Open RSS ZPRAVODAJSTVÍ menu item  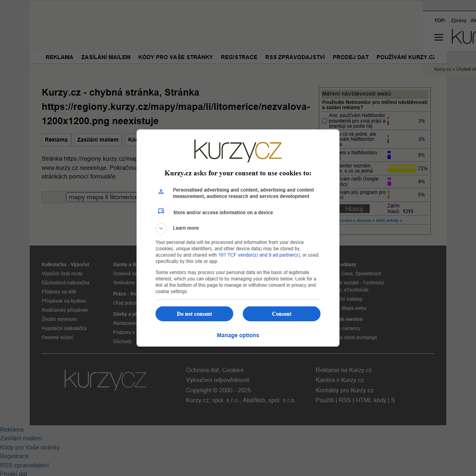click(x=295, y=57)
